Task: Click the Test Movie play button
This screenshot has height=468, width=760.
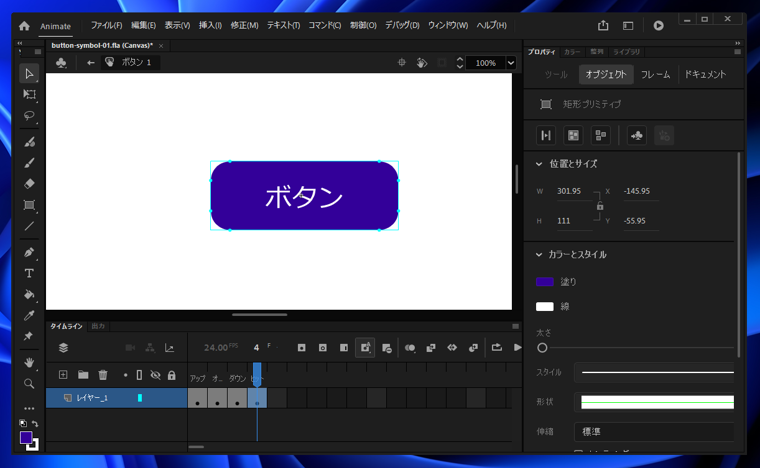Action: pos(658,25)
